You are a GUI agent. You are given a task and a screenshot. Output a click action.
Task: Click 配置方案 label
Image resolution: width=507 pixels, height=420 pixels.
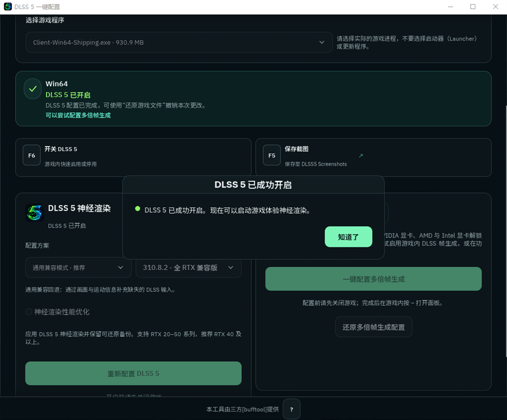pos(37,245)
